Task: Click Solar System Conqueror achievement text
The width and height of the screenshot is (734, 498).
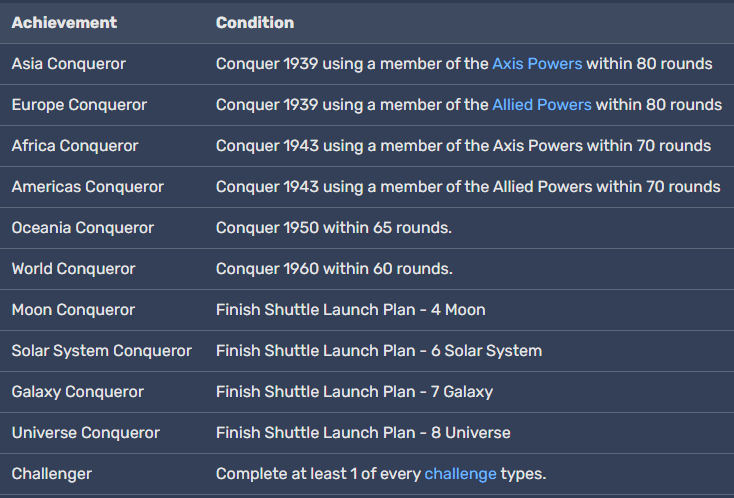Action: click(102, 351)
